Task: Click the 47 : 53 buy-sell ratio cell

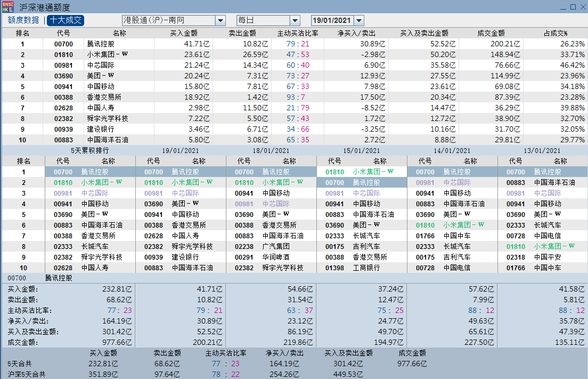Action: [x=298, y=54]
